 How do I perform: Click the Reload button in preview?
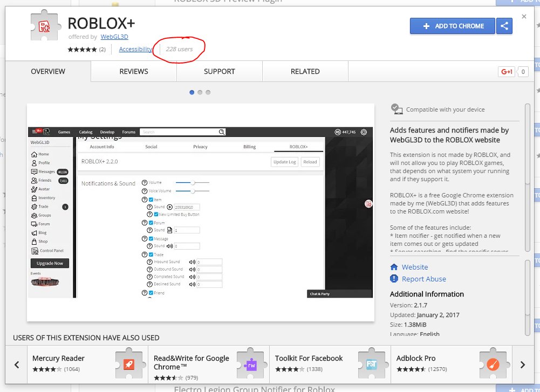(x=310, y=162)
